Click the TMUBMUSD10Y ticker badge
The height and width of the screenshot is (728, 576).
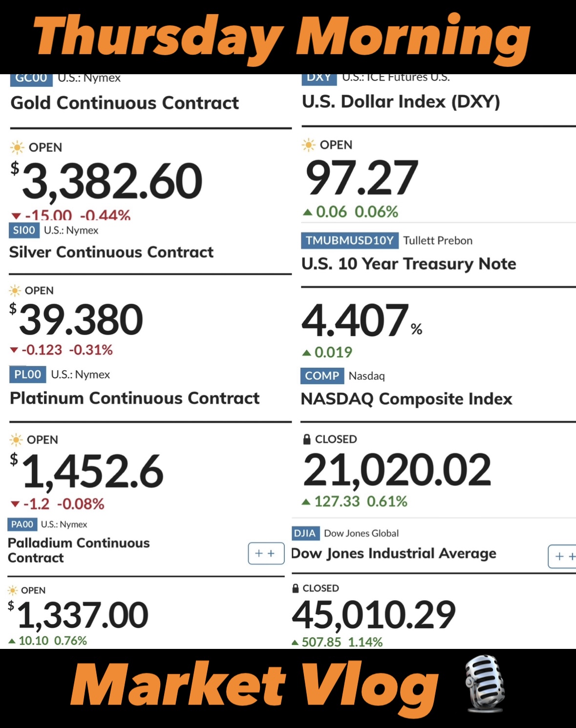pyautogui.click(x=350, y=240)
